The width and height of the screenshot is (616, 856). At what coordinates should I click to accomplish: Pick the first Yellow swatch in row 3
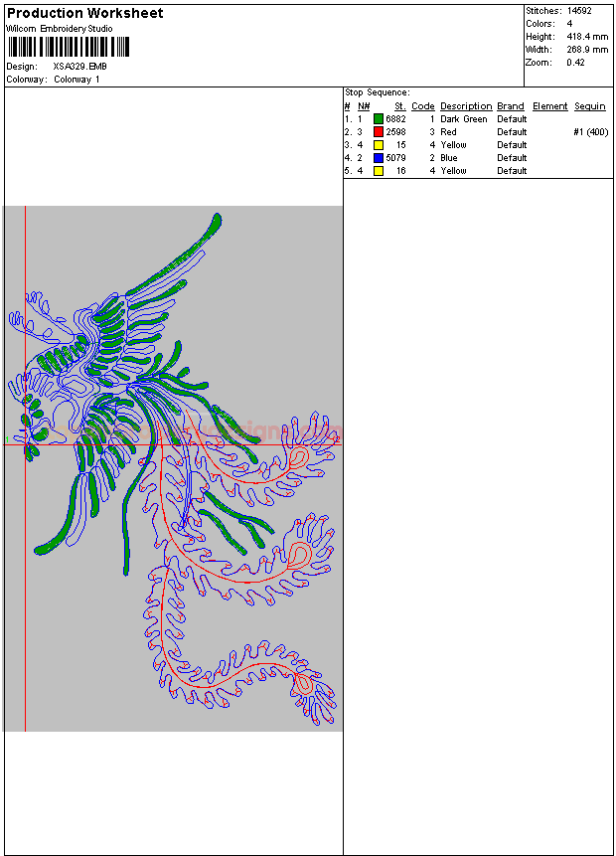379,145
